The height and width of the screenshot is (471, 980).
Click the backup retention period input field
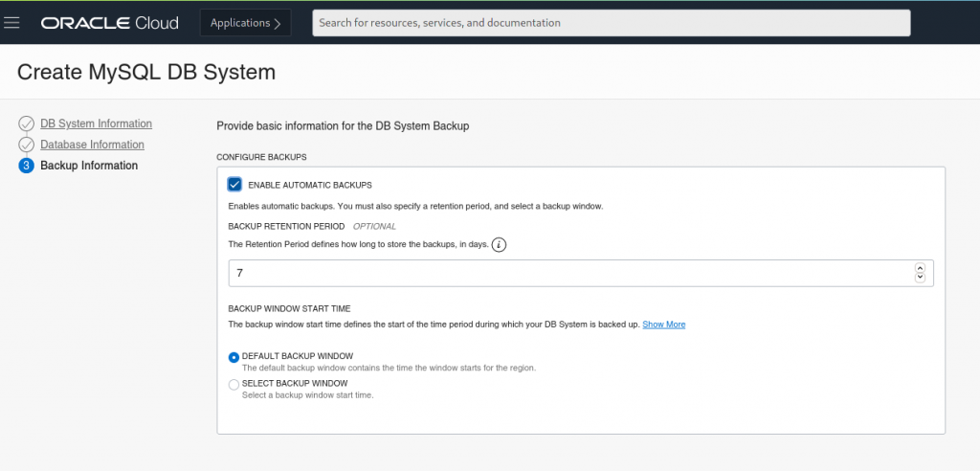tap(581, 274)
